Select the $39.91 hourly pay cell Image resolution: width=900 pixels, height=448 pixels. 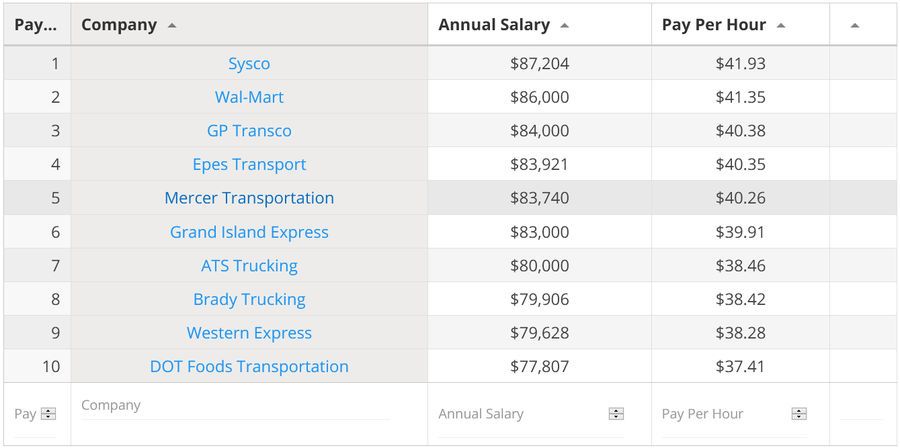click(740, 232)
